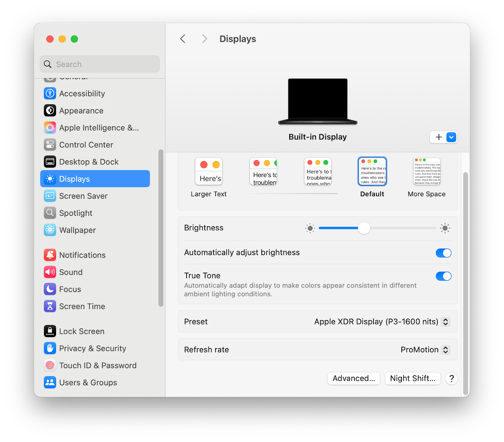Click the Advanced... button

coord(354,378)
